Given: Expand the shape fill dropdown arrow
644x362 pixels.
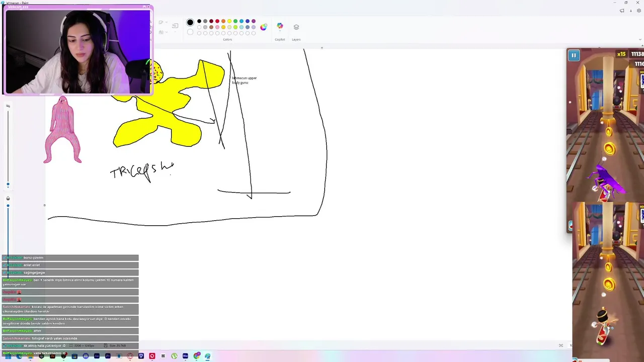Looking at the screenshot, I should click(167, 32).
